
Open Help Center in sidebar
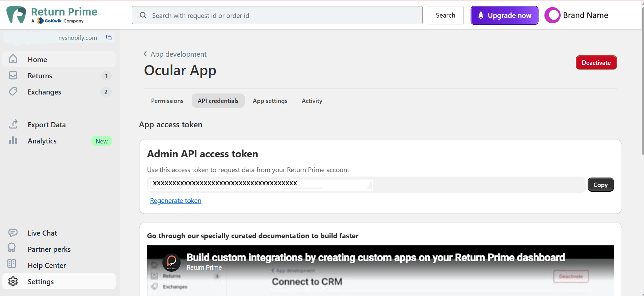point(59,265)
